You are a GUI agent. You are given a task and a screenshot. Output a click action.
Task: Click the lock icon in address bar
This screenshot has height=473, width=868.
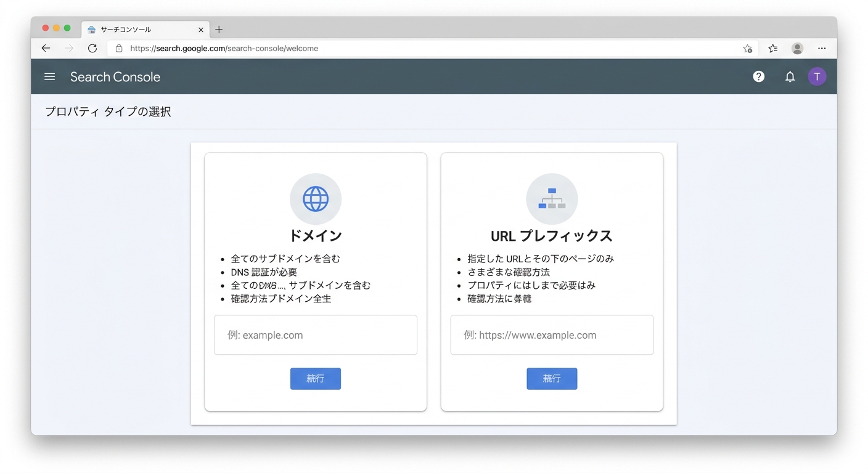[119, 48]
